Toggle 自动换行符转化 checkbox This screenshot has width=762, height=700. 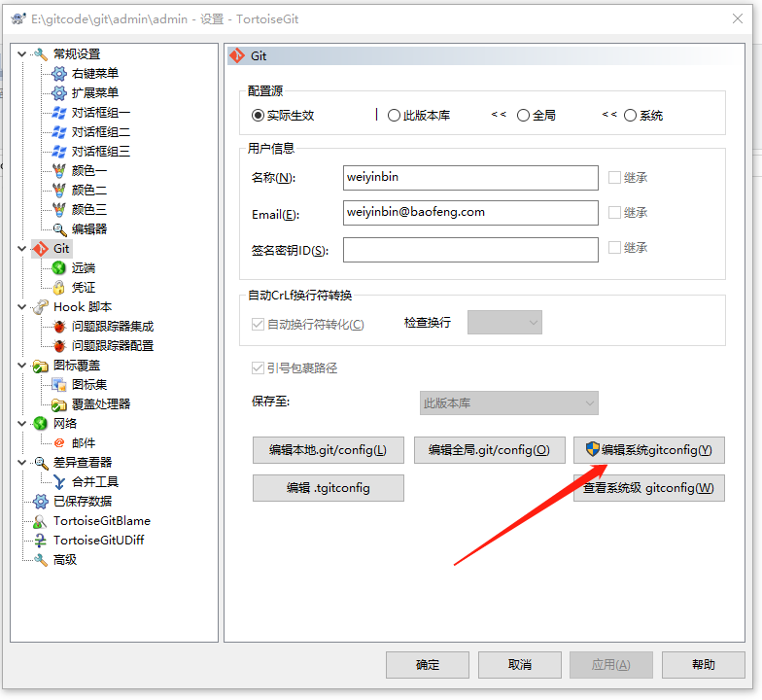pyautogui.click(x=258, y=325)
